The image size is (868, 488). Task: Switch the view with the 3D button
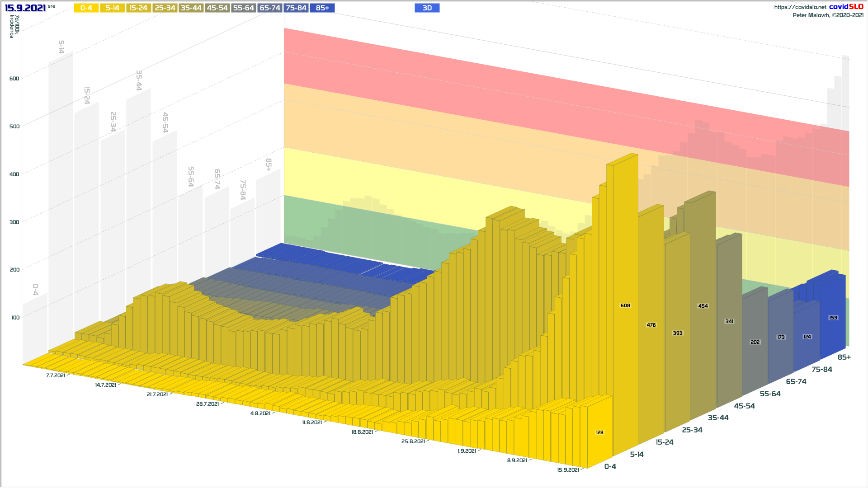point(427,8)
